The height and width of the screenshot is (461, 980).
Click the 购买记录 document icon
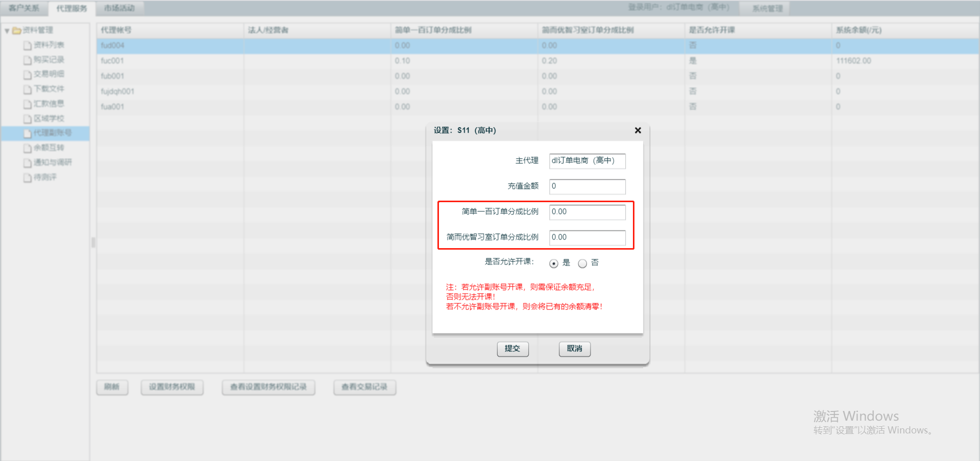tap(28, 60)
